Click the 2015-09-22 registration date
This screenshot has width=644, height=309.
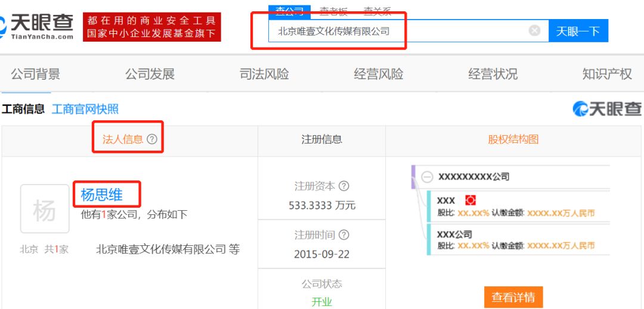321,254
